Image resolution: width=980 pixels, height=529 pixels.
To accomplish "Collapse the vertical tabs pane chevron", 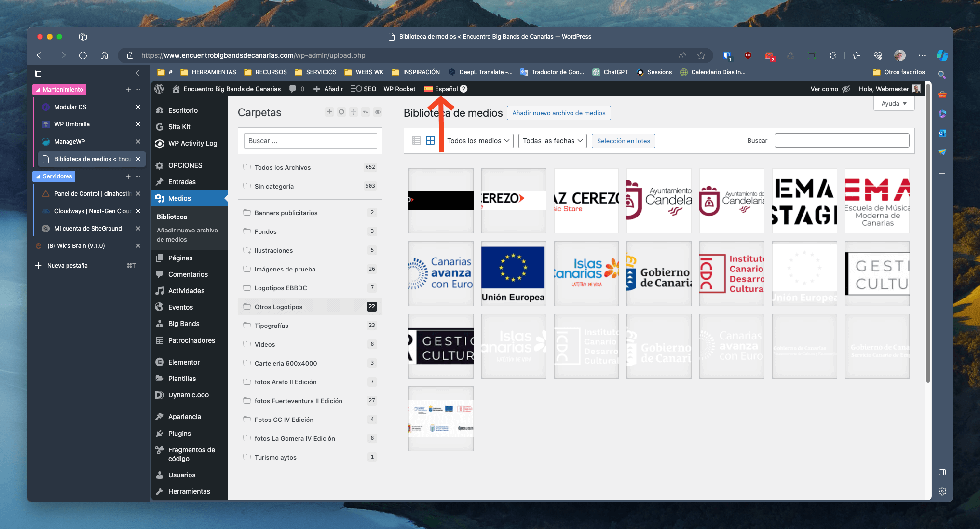I will point(137,73).
